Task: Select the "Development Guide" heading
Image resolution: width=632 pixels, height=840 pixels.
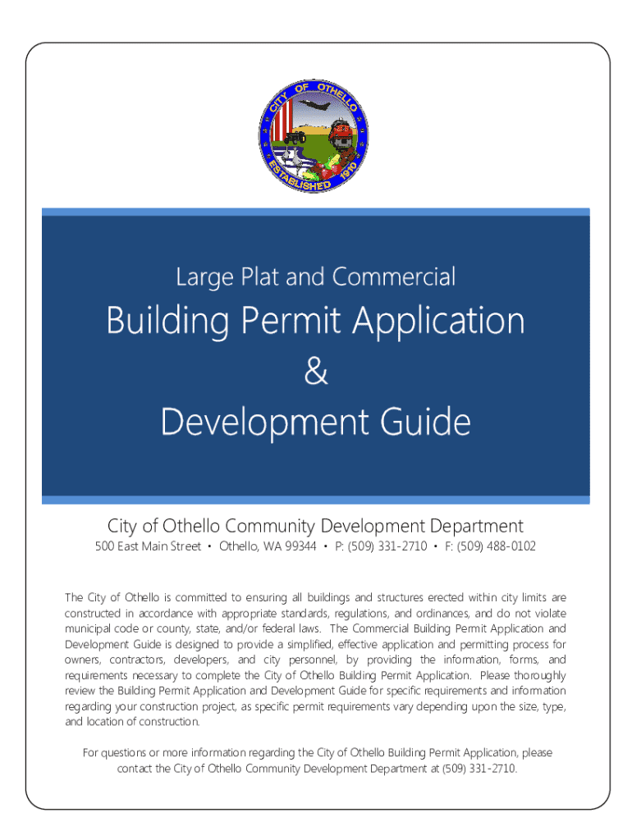Action: 315,422
